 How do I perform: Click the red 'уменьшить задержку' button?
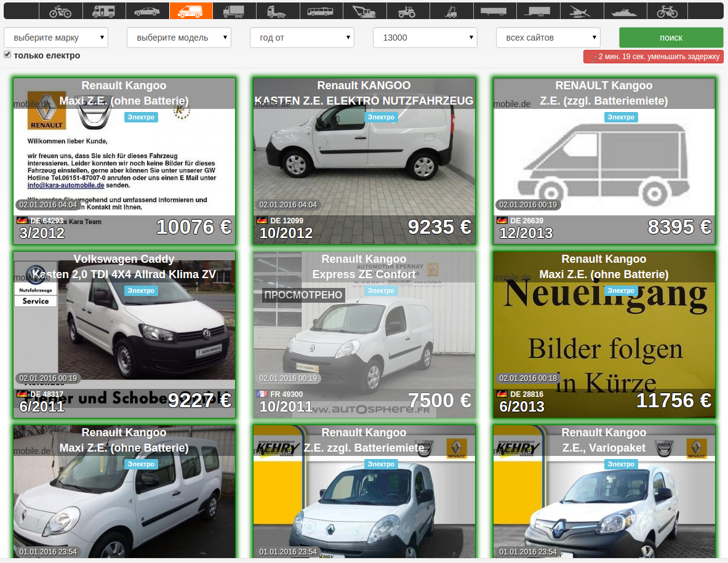click(654, 57)
